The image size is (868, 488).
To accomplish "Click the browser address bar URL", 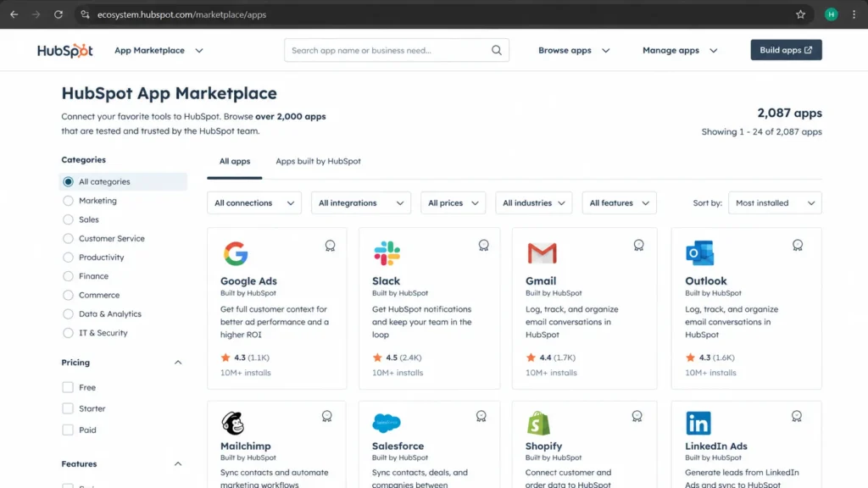I will (181, 14).
